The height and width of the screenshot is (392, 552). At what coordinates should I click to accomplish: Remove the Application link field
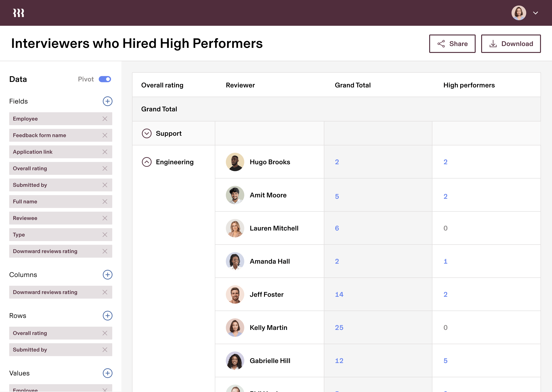tap(105, 152)
